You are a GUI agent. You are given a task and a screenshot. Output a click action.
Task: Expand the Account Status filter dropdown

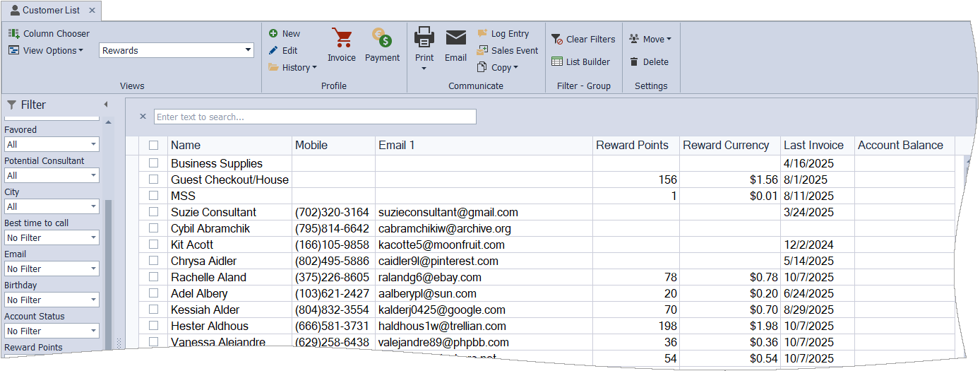(x=93, y=331)
